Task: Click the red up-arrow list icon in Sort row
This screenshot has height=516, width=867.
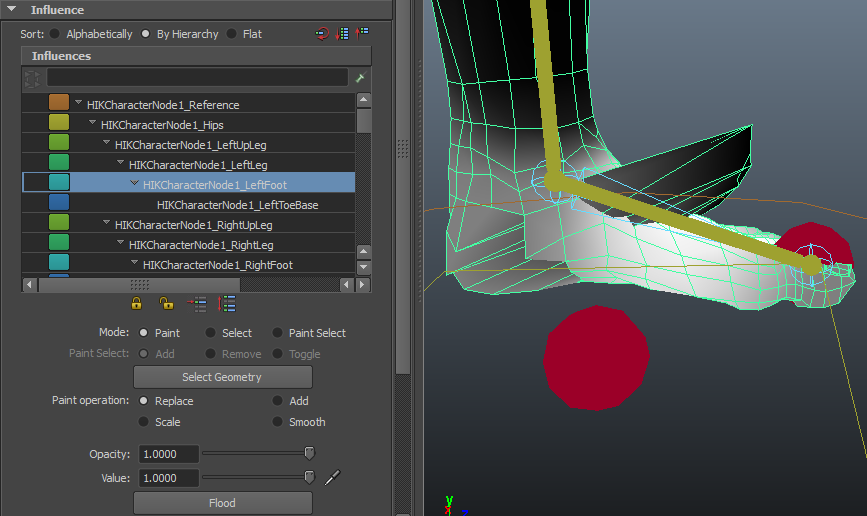Action: click(362, 33)
